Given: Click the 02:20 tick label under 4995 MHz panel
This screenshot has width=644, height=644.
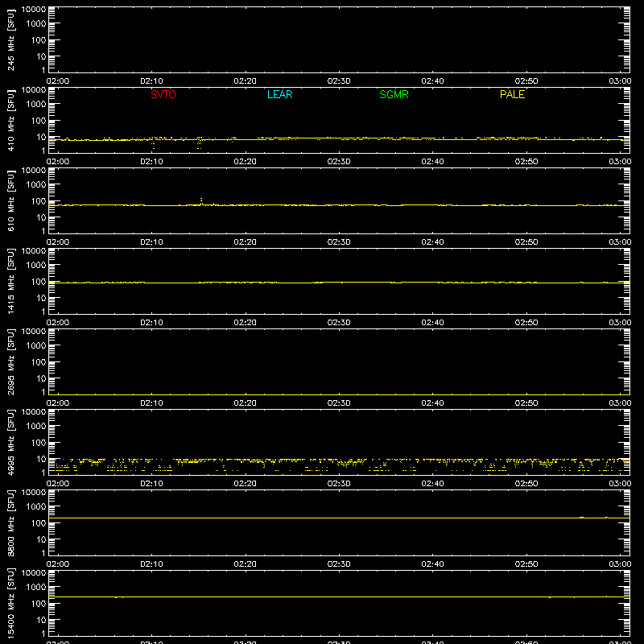Looking at the screenshot, I should tap(246, 484).
